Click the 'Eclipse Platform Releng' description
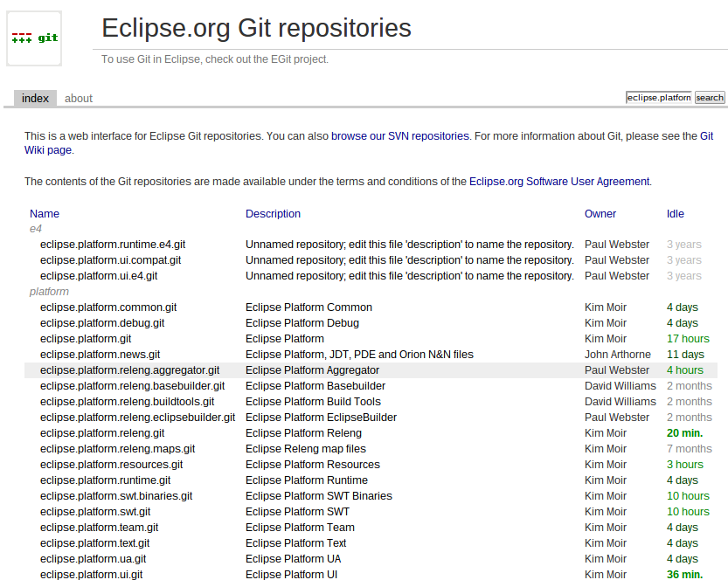The image size is (728, 580). [303, 433]
